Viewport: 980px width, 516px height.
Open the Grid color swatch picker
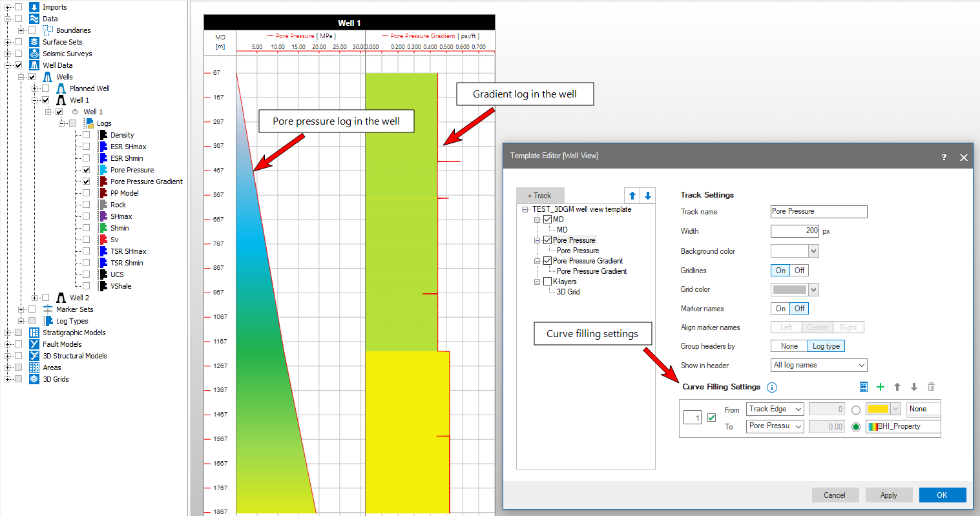pyautogui.click(x=795, y=290)
